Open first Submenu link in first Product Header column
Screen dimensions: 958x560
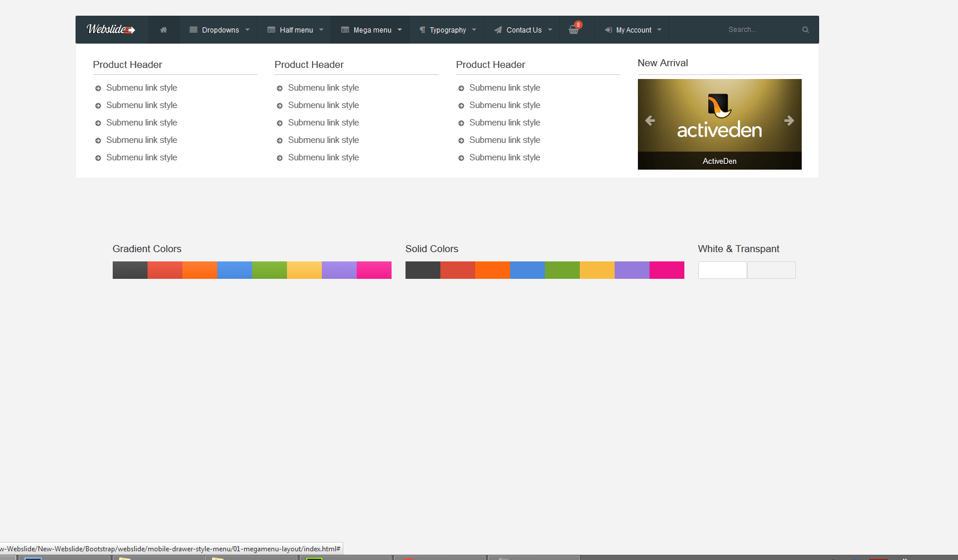[x=142, y=88]
